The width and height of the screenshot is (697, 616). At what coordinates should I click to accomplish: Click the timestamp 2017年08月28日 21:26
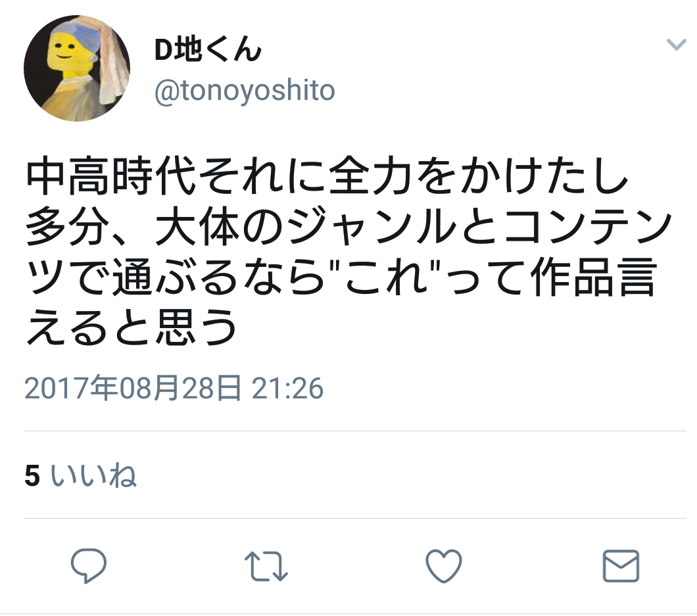tap(174, 389)
